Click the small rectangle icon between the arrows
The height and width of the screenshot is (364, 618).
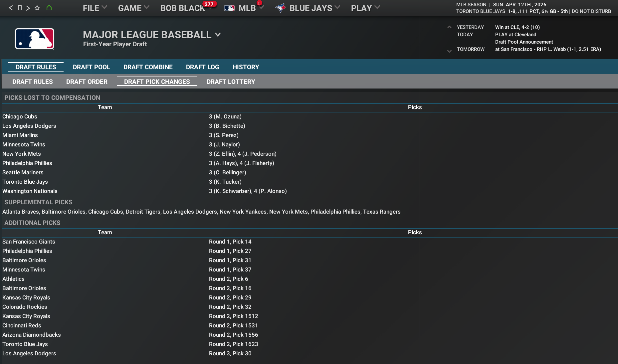click(x=20, y=8)
